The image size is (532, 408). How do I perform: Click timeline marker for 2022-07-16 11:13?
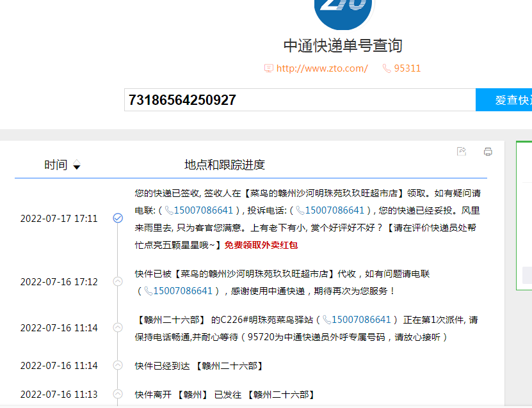(x=118, y=394)
